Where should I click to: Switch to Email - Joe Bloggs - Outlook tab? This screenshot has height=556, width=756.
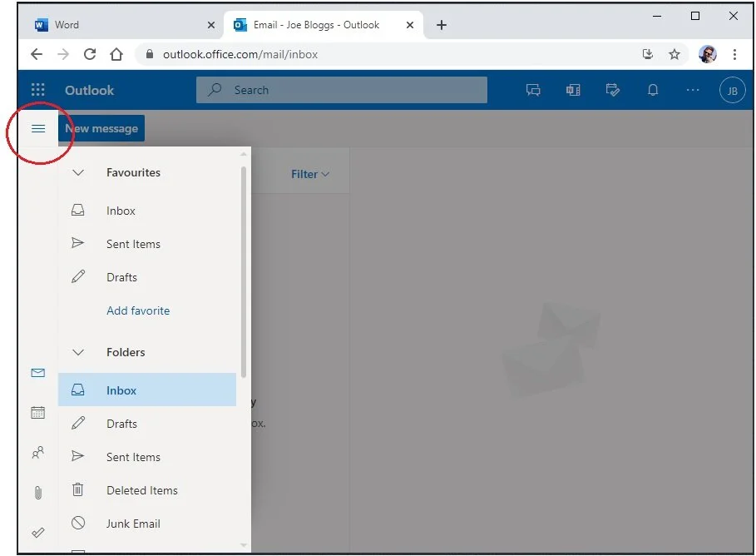click(324, 25)
